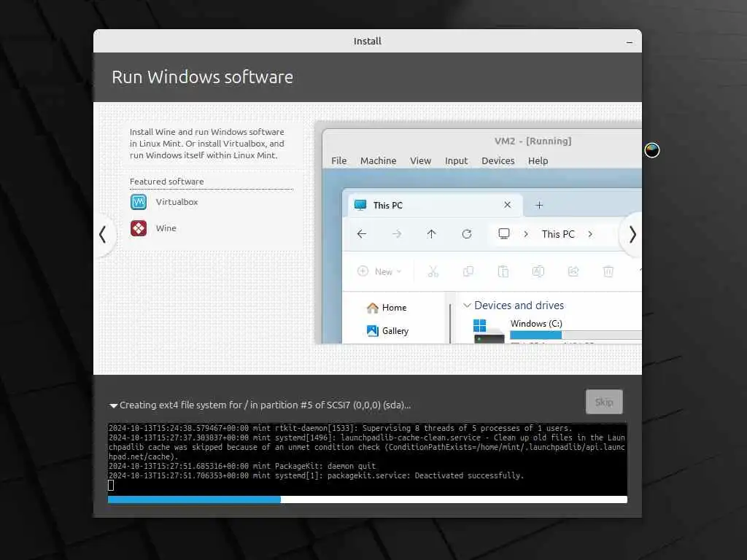
Task: Click the Up arrow in Explorer
Action: pos(431,234)
